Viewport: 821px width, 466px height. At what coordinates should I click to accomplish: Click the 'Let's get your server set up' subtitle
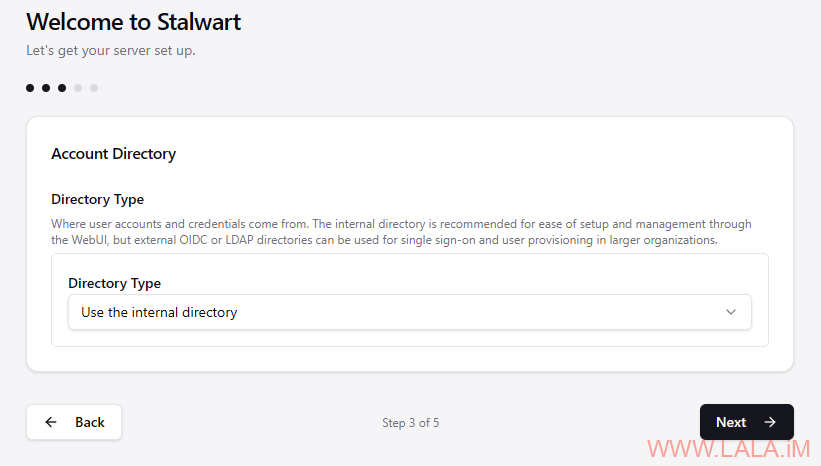[111, 51]
